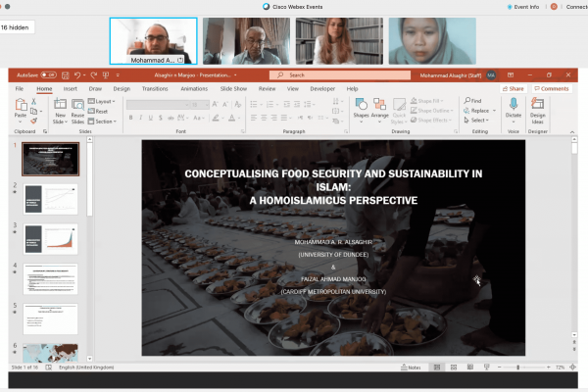Click the zoom slider handle

click(517, 367)
